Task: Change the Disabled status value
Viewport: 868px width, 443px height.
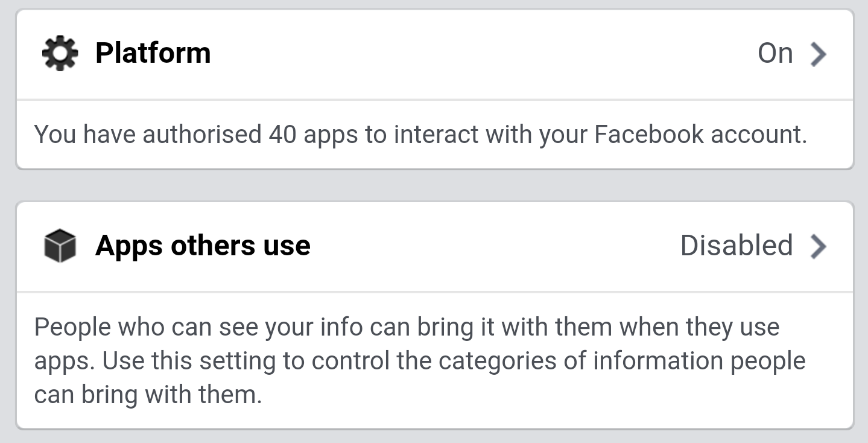Action: click(x=737, y=246)
